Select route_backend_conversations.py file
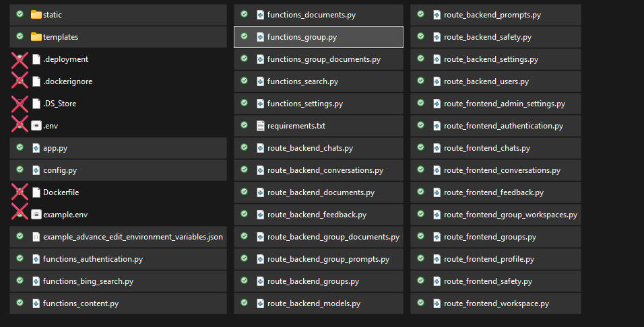The height and width of the screenshot is (327, 644). tap(325, 170)
